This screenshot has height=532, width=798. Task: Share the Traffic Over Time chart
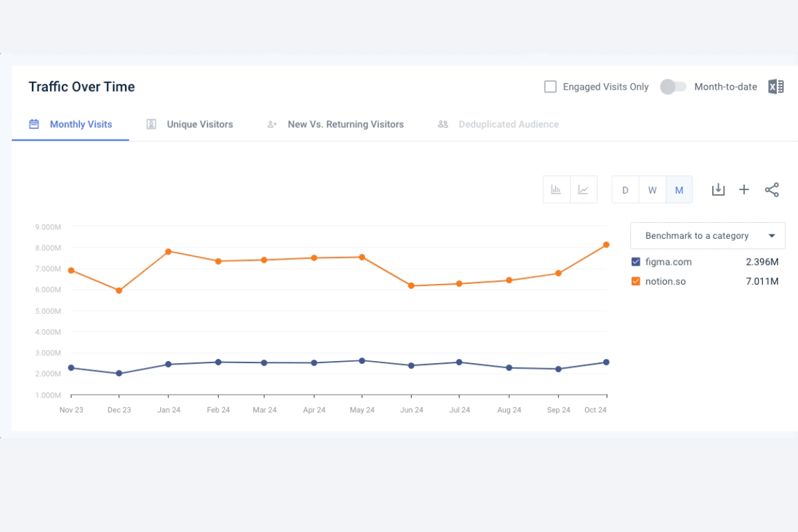[772, 190]
